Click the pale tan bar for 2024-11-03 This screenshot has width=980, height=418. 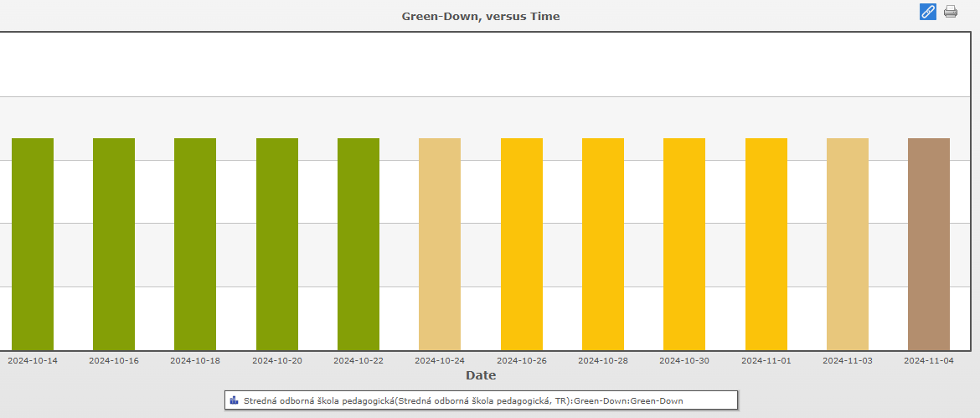coord(848,244)
